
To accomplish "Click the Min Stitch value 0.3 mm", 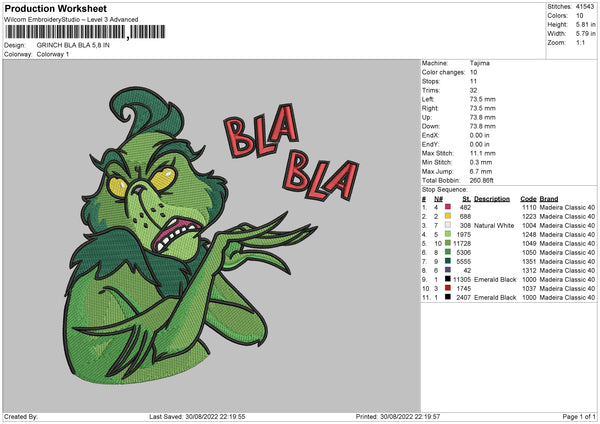I will tap(481, 162).
